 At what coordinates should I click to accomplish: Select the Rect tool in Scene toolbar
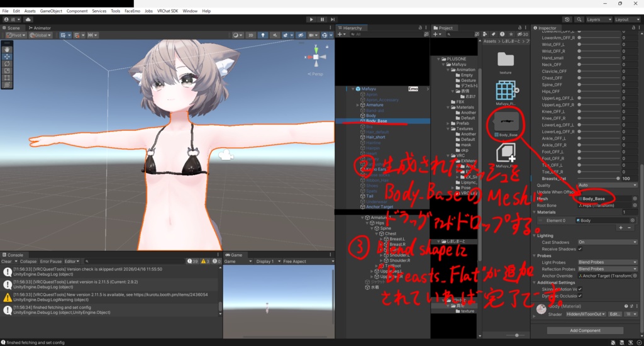pos(7,77)
